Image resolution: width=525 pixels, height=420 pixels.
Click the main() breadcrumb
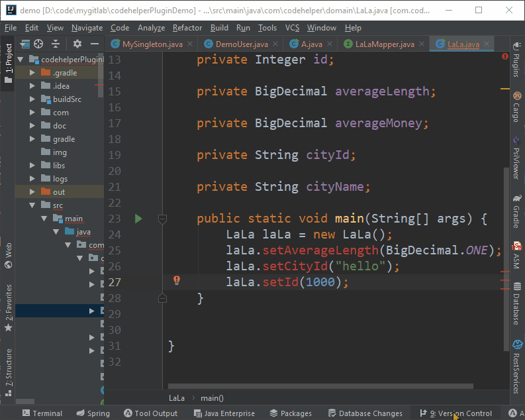click(213, 398)
